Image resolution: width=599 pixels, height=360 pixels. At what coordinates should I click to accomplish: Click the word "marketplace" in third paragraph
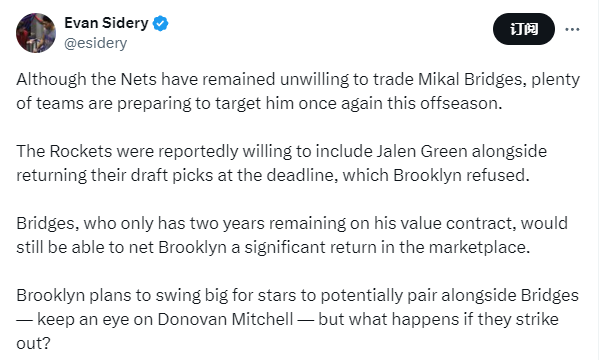click(477, 247)
